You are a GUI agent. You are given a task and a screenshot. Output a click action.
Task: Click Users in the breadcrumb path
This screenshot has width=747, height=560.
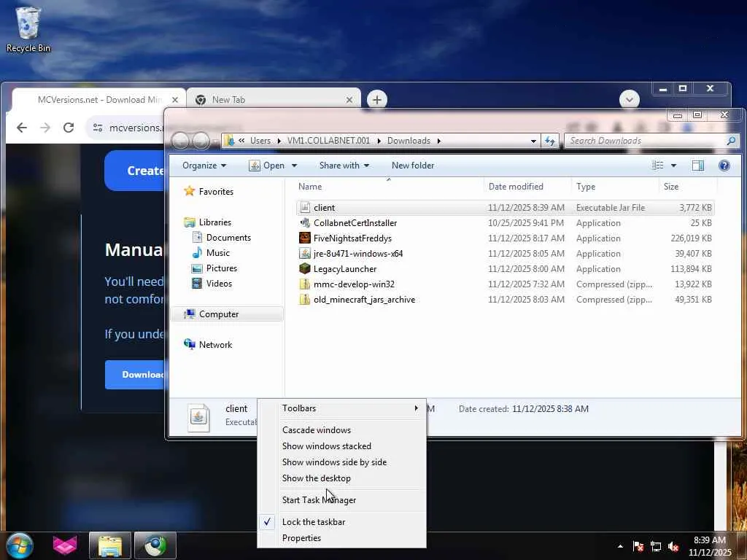point(260,141)
